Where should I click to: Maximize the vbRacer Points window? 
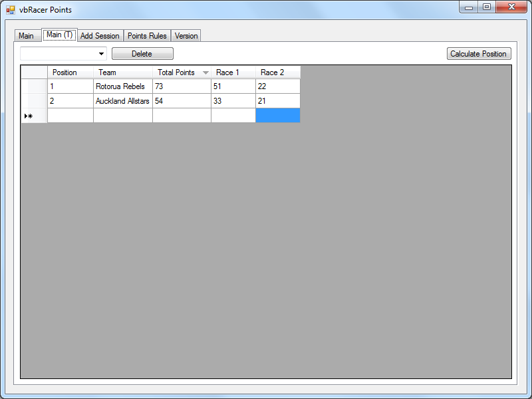pos(487,7)
